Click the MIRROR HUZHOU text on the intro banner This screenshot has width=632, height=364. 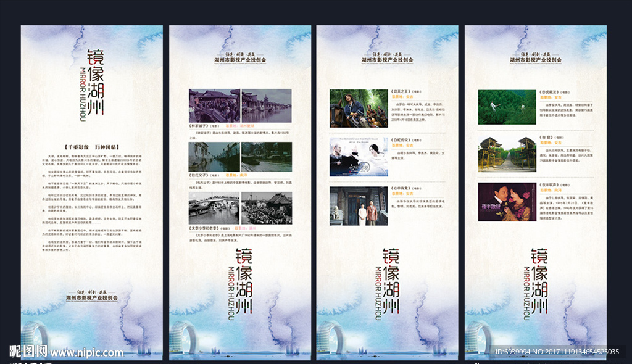click(83, 94)
